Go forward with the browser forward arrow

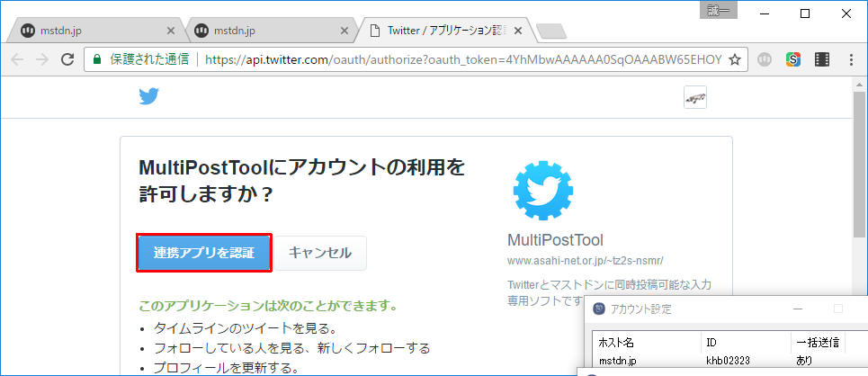point(42,59)
